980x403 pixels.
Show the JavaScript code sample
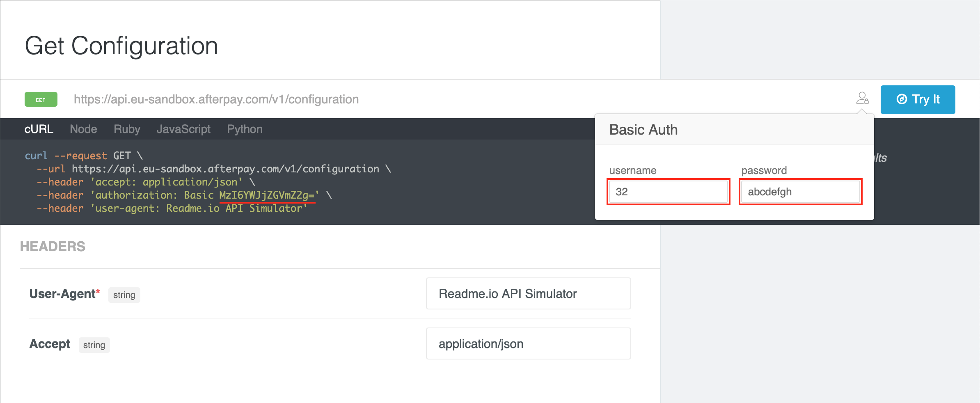[x=183, y=129]
